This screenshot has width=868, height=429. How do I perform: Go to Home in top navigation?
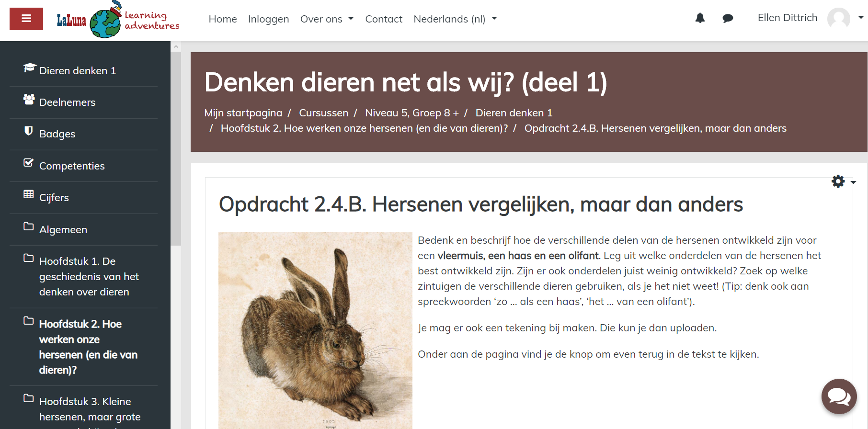223,19
